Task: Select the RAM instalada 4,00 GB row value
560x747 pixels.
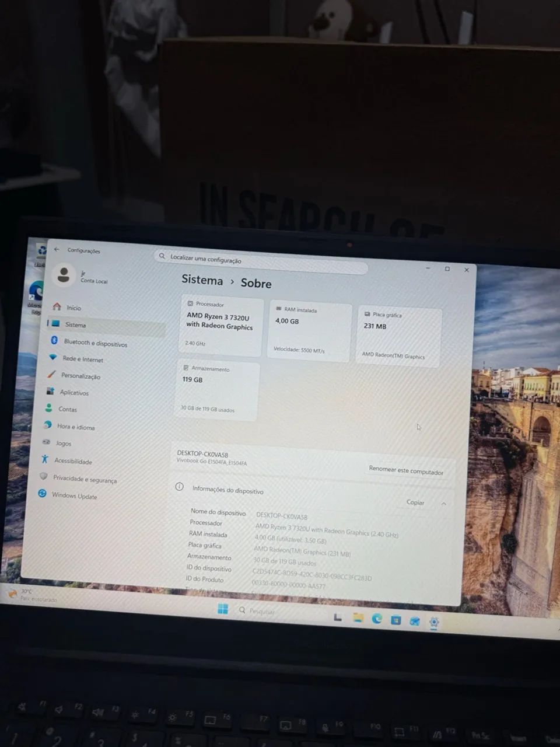Action: pos(290,539)
